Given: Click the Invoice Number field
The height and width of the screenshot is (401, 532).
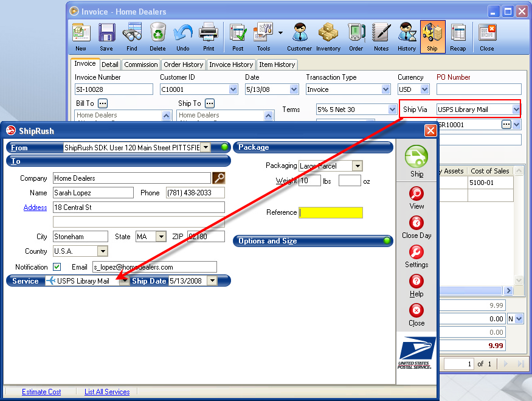Looking at the screenshot, I should coord(114,89).
